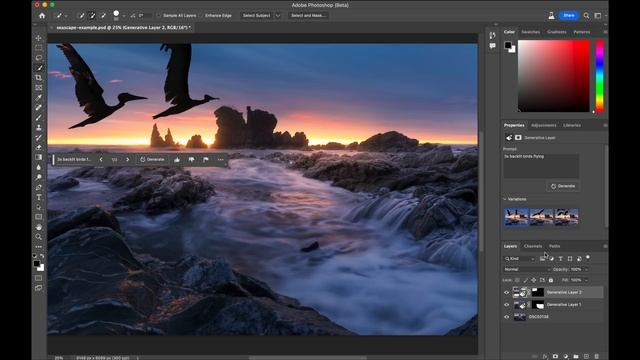The width and height of the screenshot is (640, 360).
Task: Select the Brush tool
Action: (x=39, y=118)
